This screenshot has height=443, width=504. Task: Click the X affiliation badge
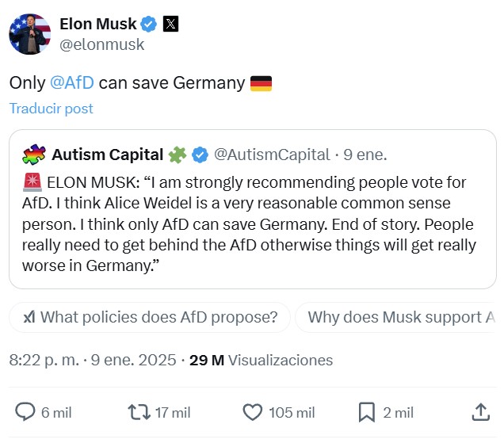click(170, 24)
